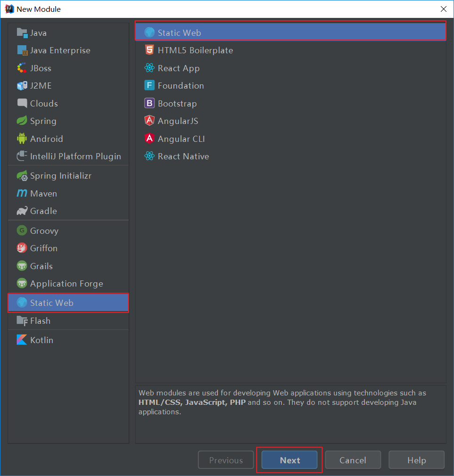454x476 pixels.
Task: Click the IntelliJ logo in title bar
Action: [9, 9]
